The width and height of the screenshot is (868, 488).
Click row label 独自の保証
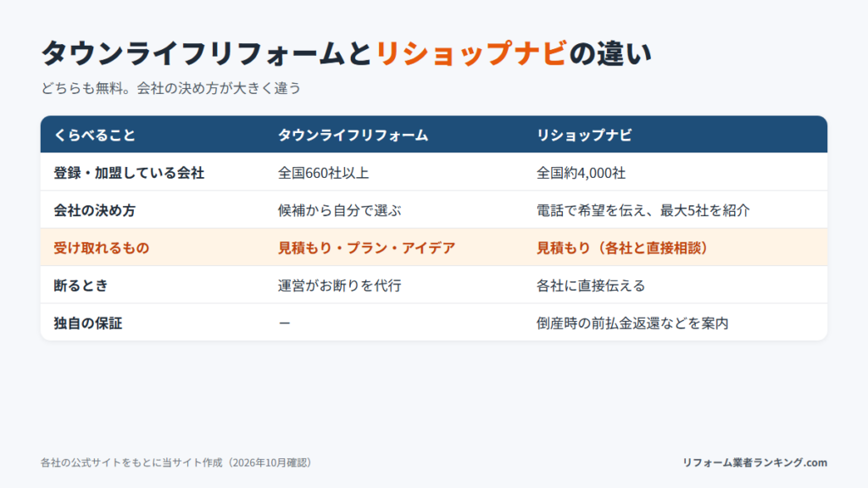[87, 323]
